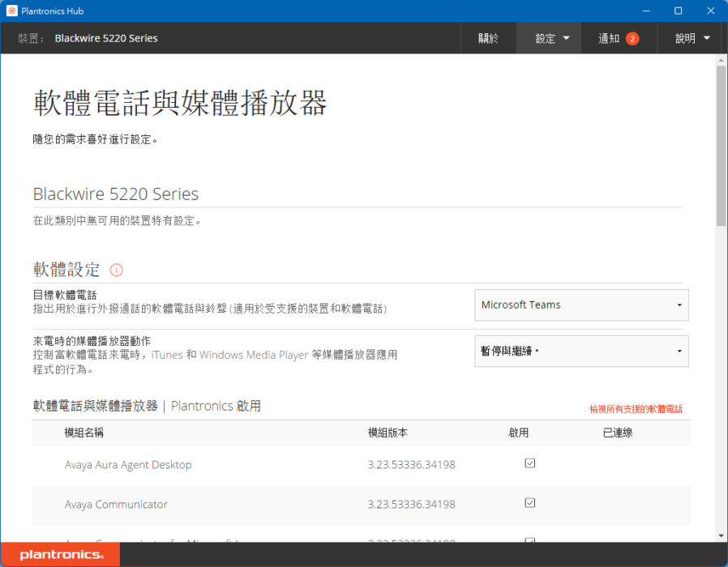Minimize the Plantronics Hub window
This screenshot has width=728, height=567.
click(646, 11)
